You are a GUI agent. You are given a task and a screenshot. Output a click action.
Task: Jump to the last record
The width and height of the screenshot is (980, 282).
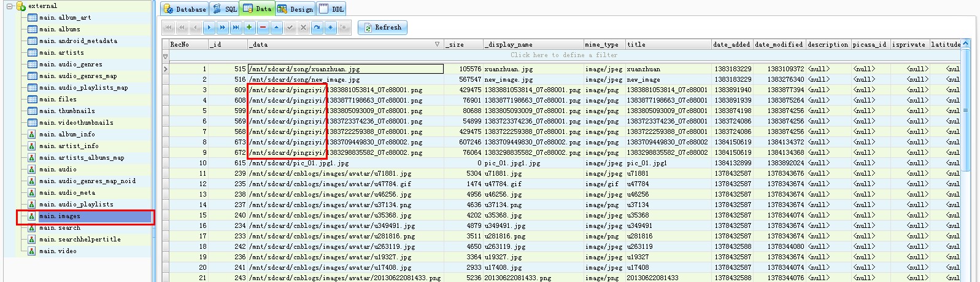click(236, 28)
